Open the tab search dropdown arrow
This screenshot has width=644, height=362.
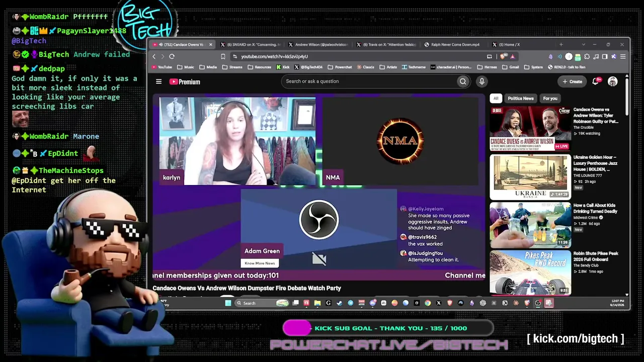tap(584, 45)
